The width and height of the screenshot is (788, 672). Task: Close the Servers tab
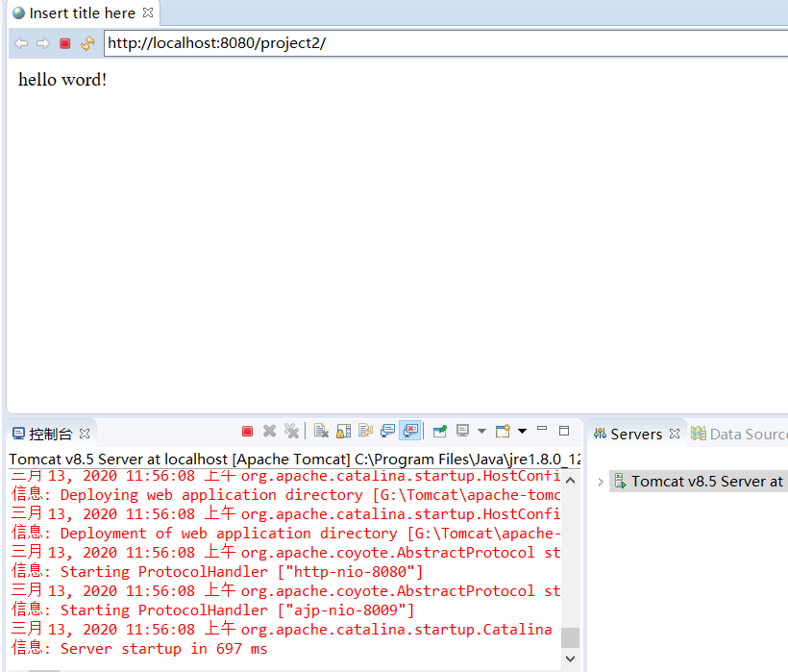[x=675, y=434]
